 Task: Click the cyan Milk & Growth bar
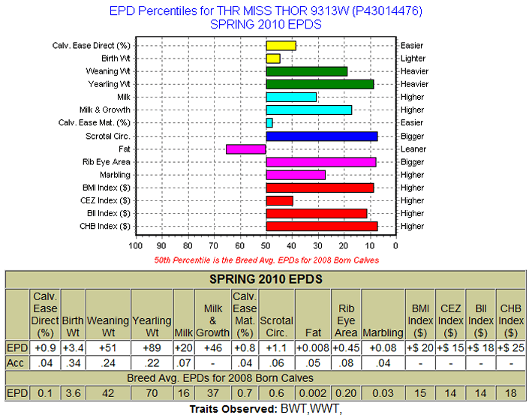[308, 110]
